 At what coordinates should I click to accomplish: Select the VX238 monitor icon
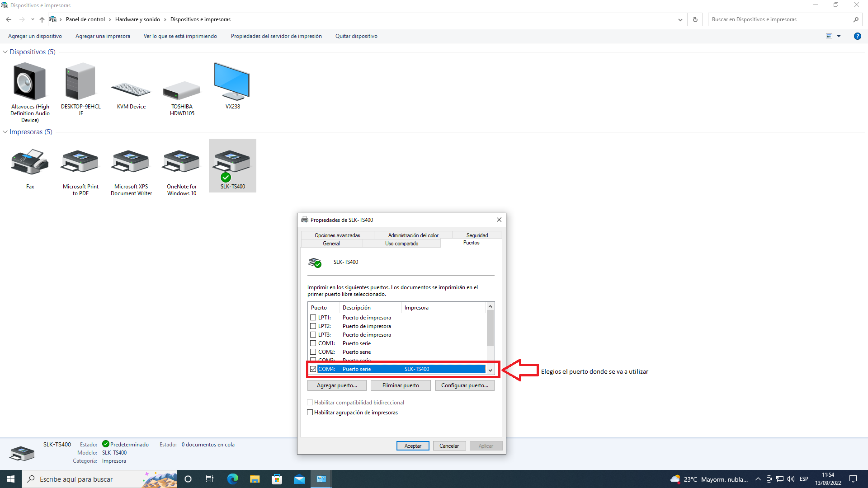[232, 82]
